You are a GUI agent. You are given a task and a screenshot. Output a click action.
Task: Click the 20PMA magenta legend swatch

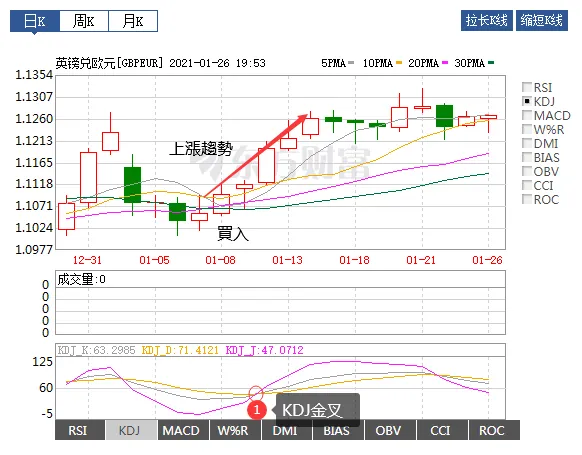tap(445, 63)
